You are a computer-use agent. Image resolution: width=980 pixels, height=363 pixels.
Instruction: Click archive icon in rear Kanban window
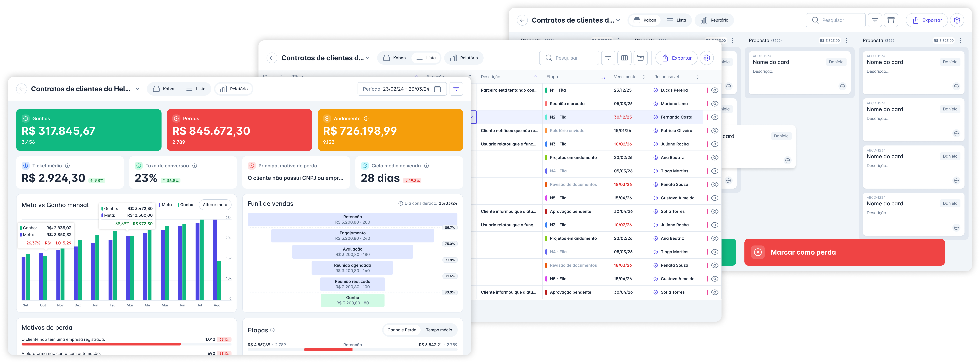pyautogui.click(x=891, y=20)
